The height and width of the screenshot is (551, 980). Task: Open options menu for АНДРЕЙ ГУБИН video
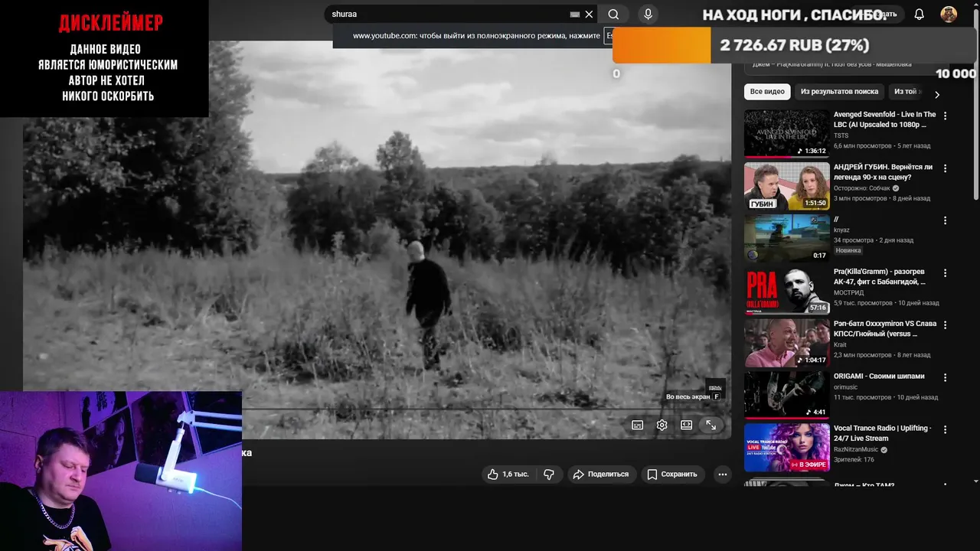coord(945,168)
